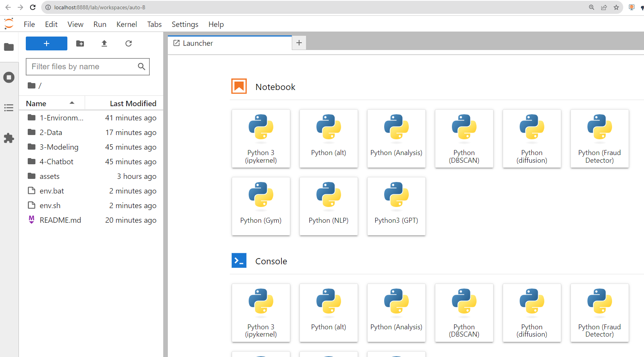Screen dimensions: 644x357
Task: Open the Run menu
Action: pos(100,24)
